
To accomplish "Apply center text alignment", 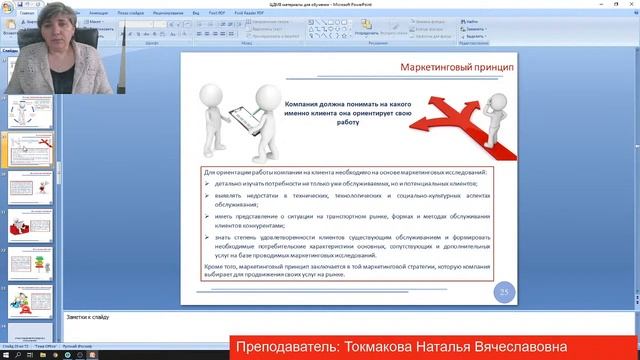I will (x=207, y=34).
